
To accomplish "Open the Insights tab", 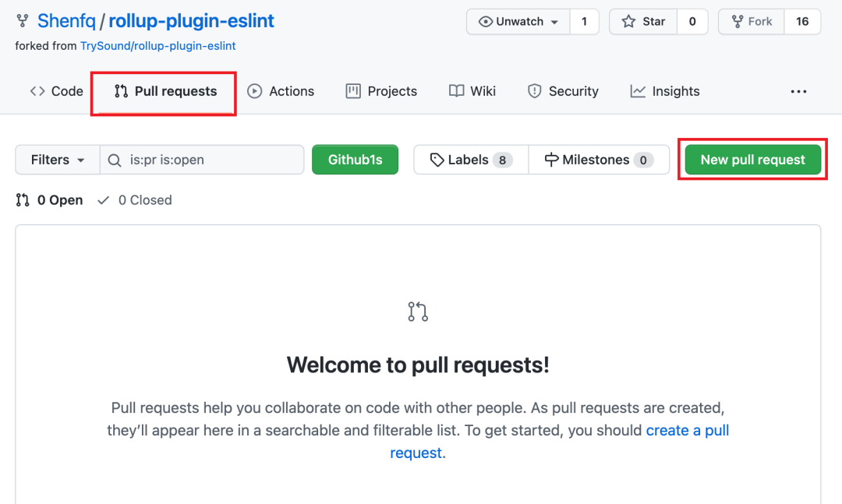I will coord(665,91).
